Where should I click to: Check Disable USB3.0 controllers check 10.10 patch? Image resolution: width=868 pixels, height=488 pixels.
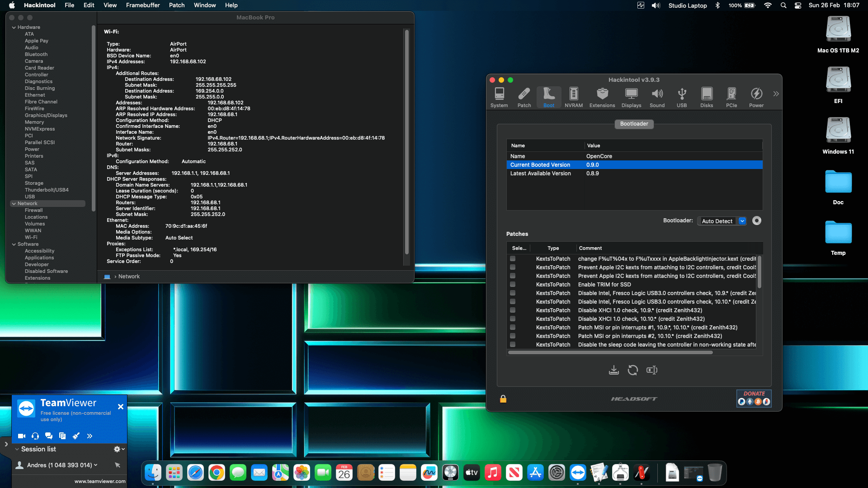pyautogui.click(x=513, y=302)
